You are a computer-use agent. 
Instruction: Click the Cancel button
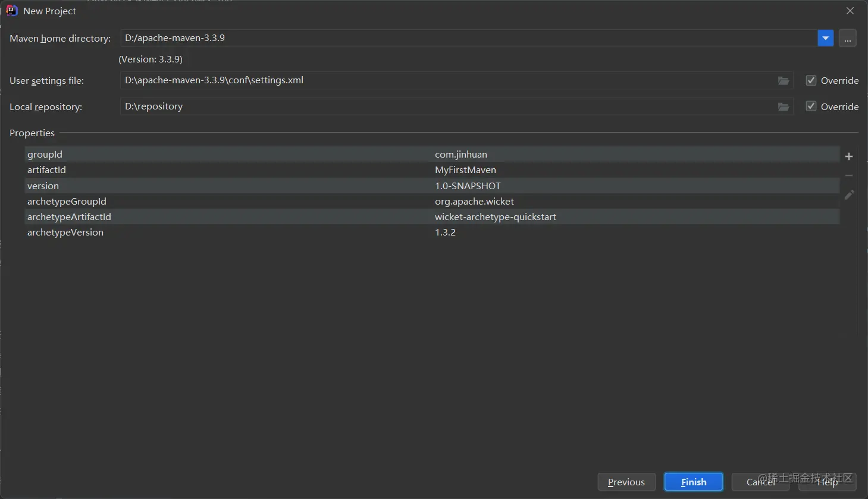click(760, 482)
